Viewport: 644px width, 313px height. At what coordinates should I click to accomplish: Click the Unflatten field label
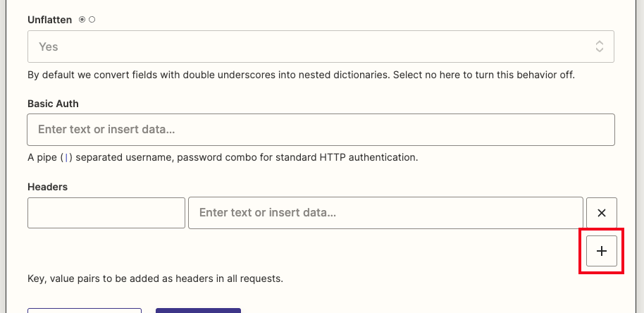coord(49,20)
